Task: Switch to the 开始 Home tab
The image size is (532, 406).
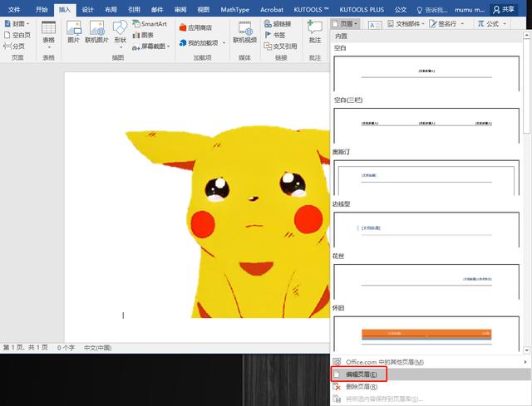Action: point(42,9)
